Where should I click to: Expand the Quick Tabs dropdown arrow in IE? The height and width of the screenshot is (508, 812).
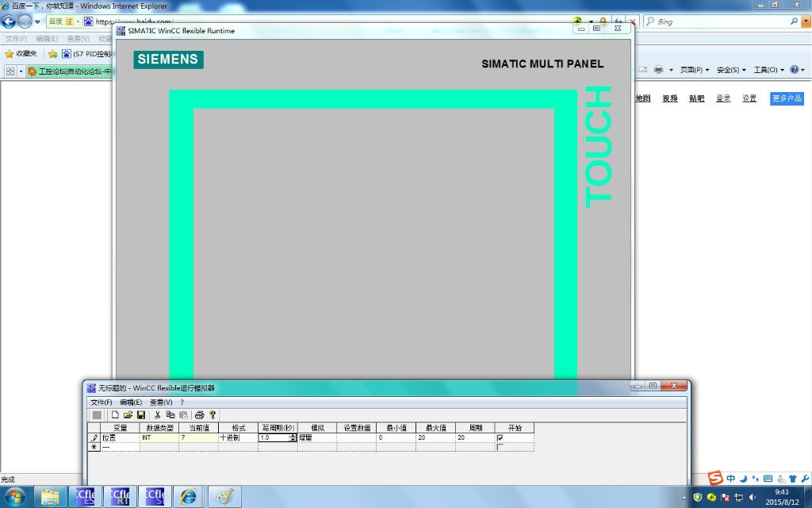[x=21, y=71]
